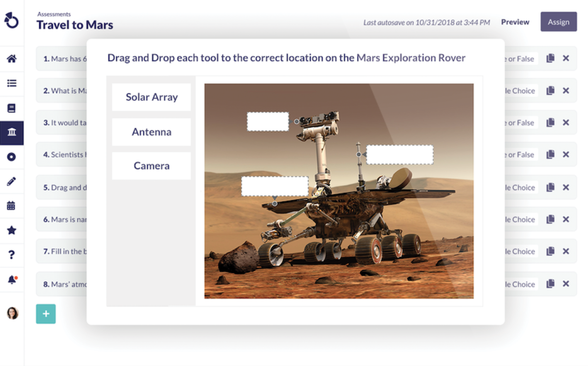Viewport: 588px width, 366px height.
Task: Click the star favorites sidebar icon
Action: 11,230
